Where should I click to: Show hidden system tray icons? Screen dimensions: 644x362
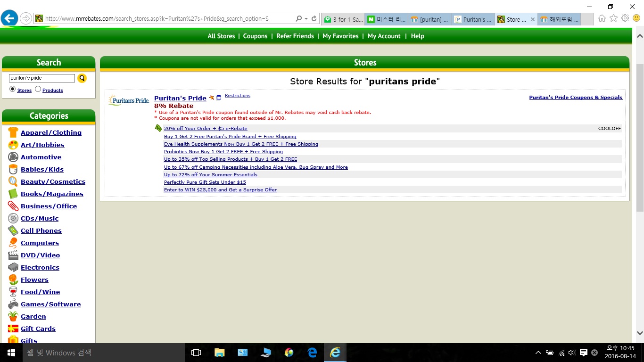coord(538,353)
